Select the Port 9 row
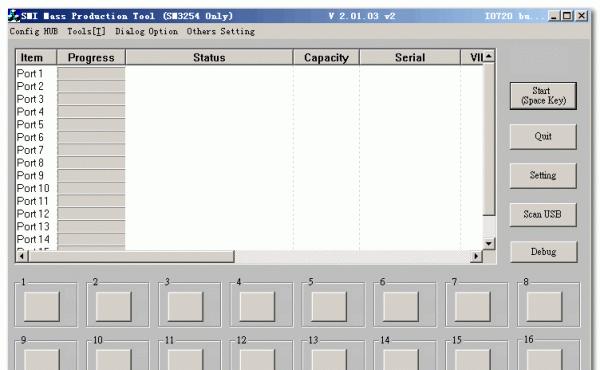 249,175
